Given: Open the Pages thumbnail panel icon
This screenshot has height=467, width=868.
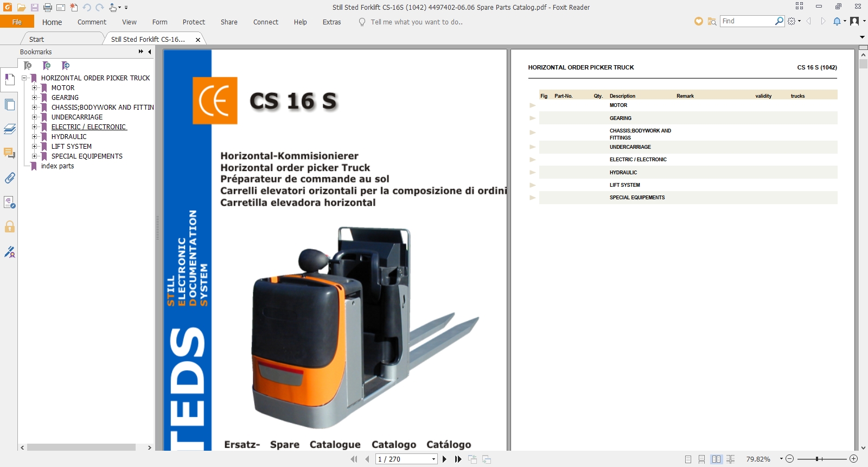Looking at the screenshot, I should pyautogui.click(x=9, y=104).
